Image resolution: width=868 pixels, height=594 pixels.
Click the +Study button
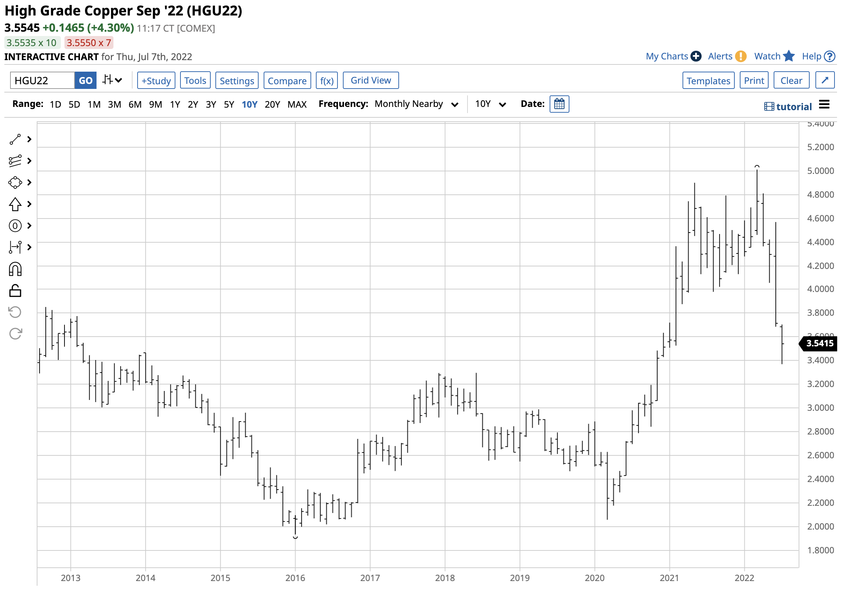point(156,81)
